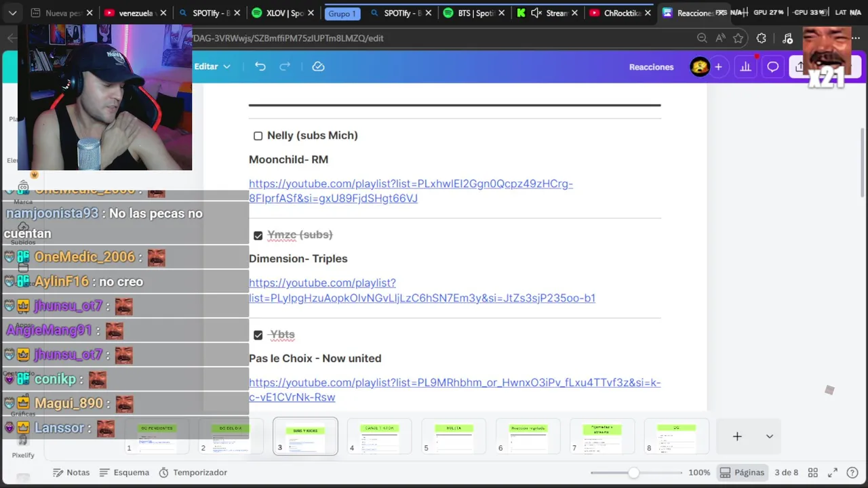Add page to favorites with star icon
The image size is (868, 488).
[x=738, y=38]
